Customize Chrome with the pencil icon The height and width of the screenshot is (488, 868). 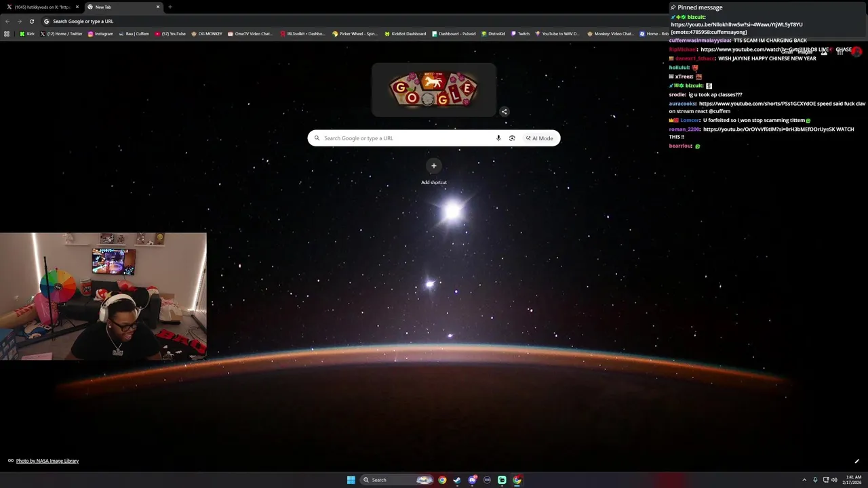pos(856,461)
